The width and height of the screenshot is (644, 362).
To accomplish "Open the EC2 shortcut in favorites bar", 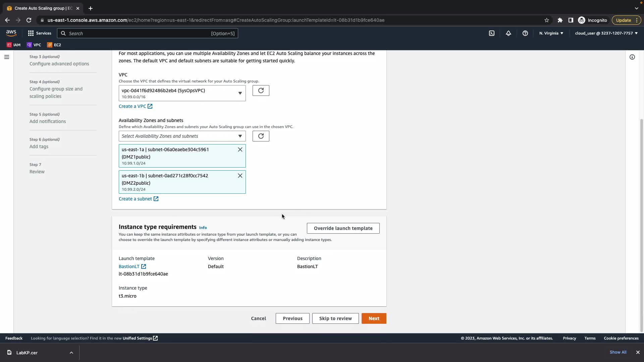I will coord(54,45).
